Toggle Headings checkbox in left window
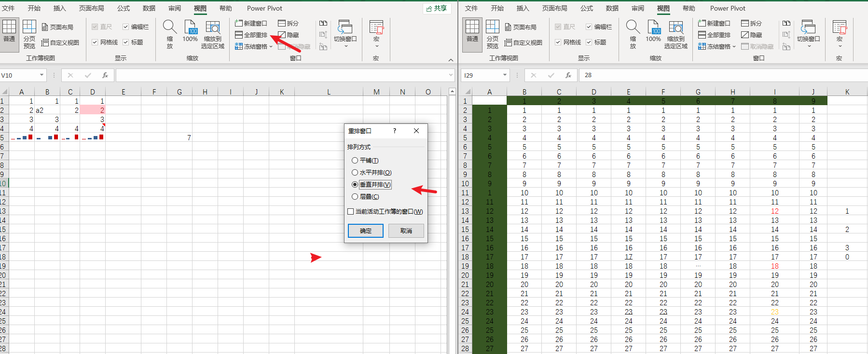 (126, 42)
